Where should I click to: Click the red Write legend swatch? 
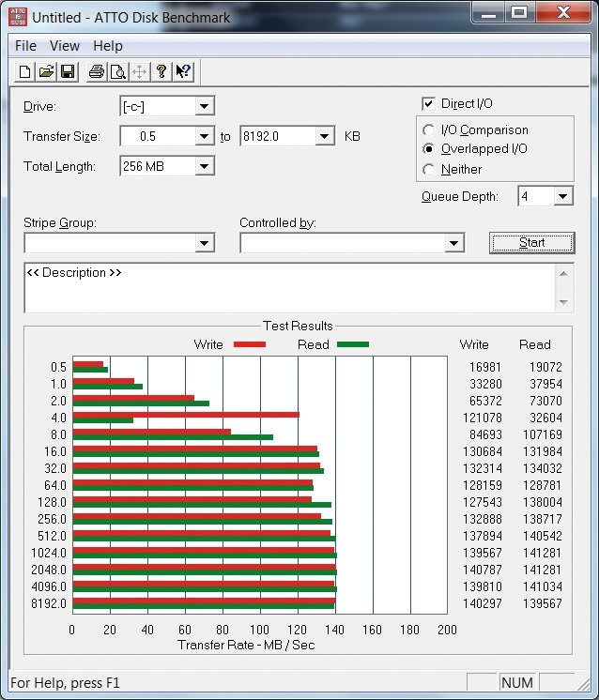coord(250,344)
